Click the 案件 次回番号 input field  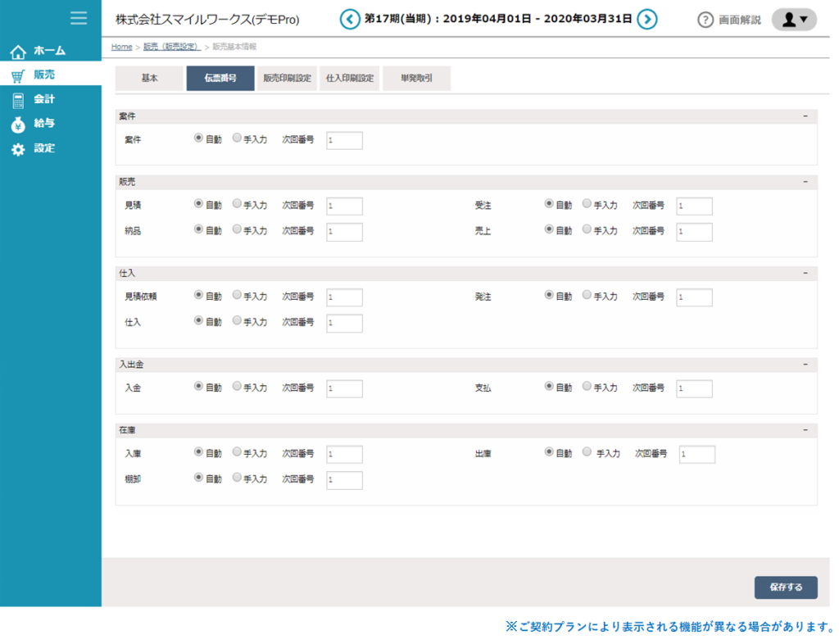[x=345, y=141]
